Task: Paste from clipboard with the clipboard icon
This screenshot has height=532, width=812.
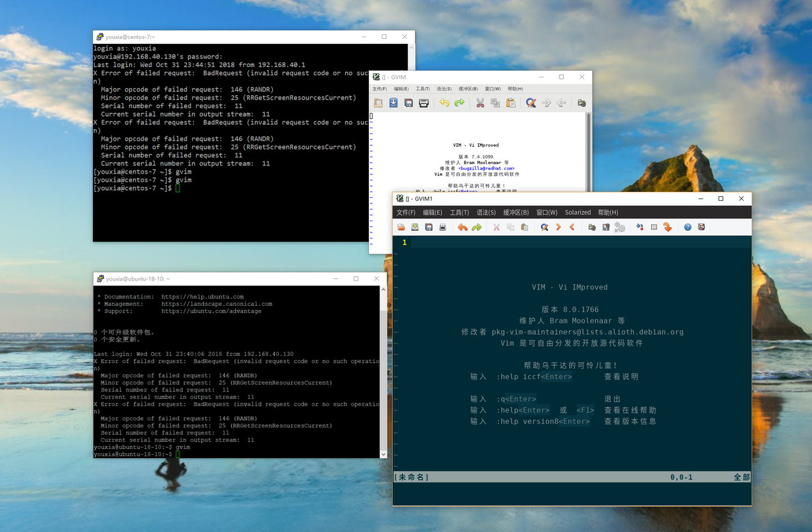Action: (524, 227)
